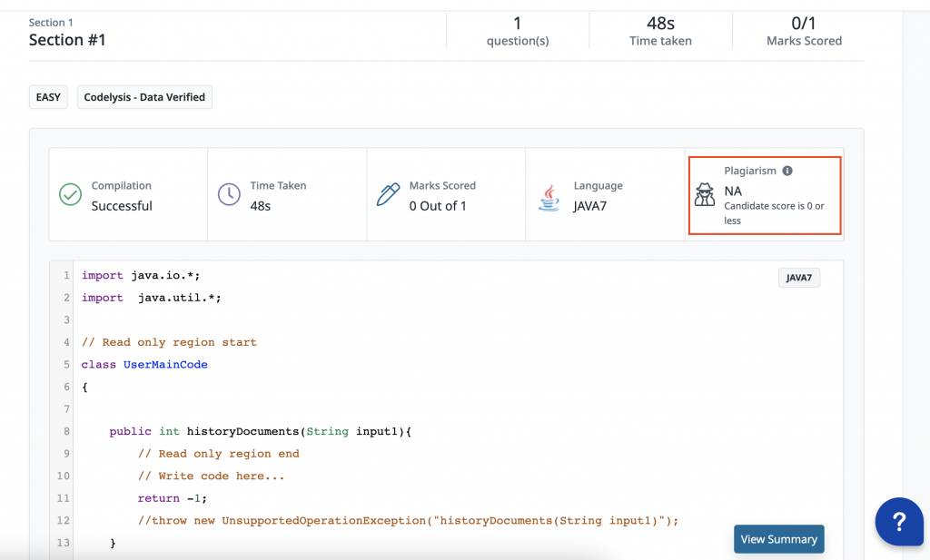Click the Codelysis - Data Verified tag
Image resolution: width=930 pixels, height=560 pixels.
143,96
